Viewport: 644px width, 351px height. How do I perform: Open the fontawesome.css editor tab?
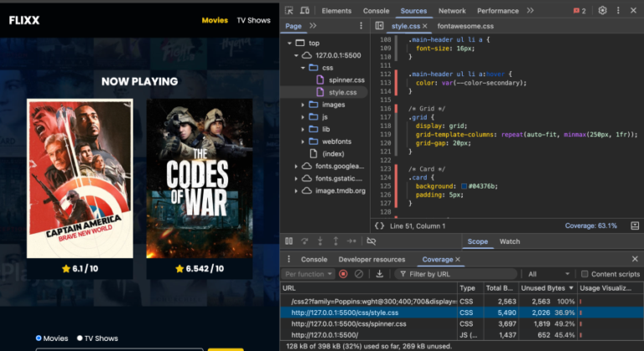tap(465, 26)
